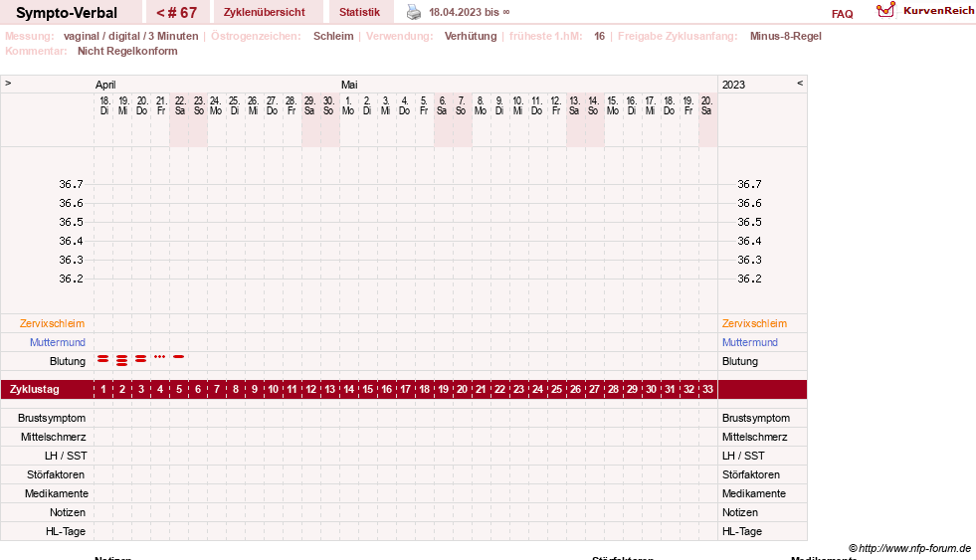Click left Störfaktoren row label
976x560 pixels.
click(56, 474)
